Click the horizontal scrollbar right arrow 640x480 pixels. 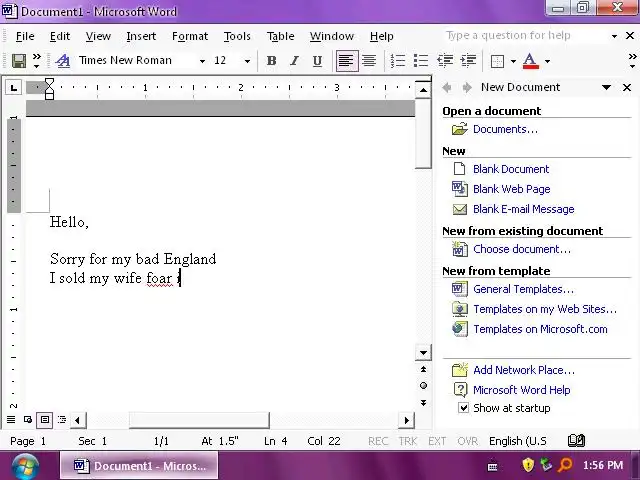pos(406,420)
